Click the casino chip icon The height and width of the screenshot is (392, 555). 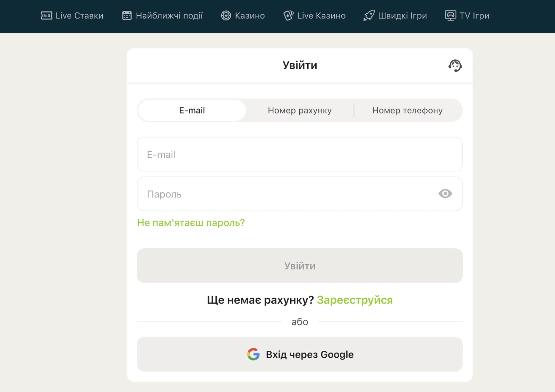(226, 16)
